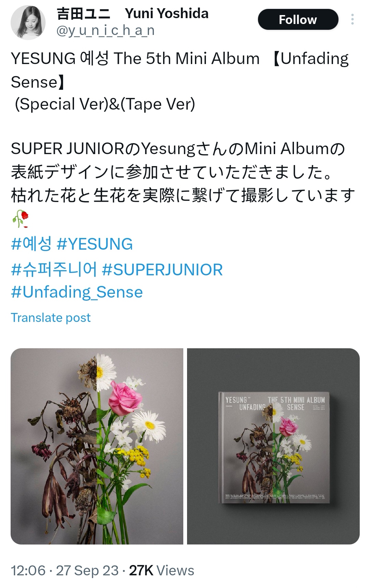Viewport: 370px width, 588px height.
Task: Open the @y_u_n_i_c_h_a_n handle
Action: [x=106, y=31]
